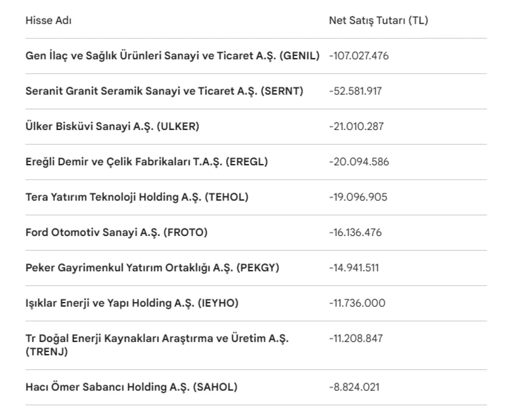Click the Seranit Granit Seramik (SERNT) row name

click(x=164, y=91)
